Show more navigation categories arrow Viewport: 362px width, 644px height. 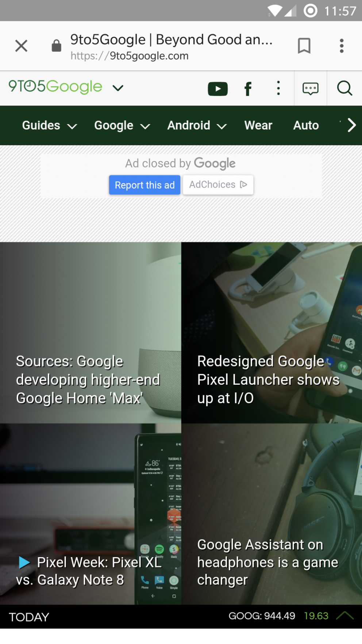(351, 125)
